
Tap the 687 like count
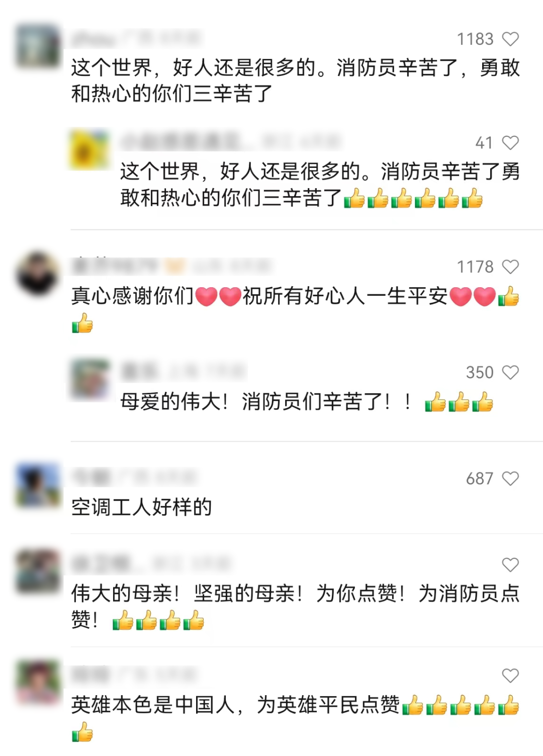480,478
